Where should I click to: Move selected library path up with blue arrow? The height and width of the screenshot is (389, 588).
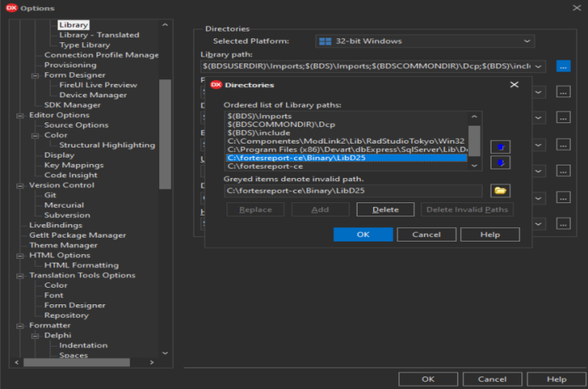point(500,147)
